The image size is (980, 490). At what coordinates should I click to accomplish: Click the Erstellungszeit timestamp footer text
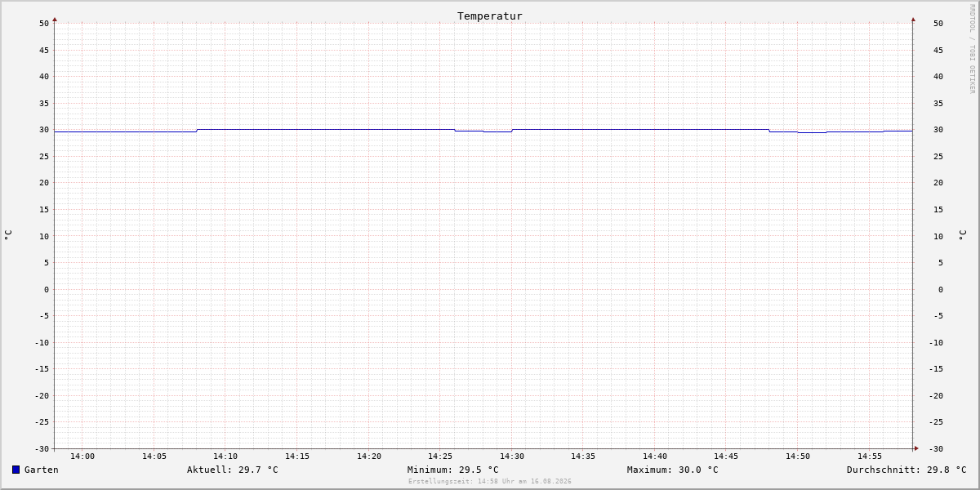tap(490, 481)
